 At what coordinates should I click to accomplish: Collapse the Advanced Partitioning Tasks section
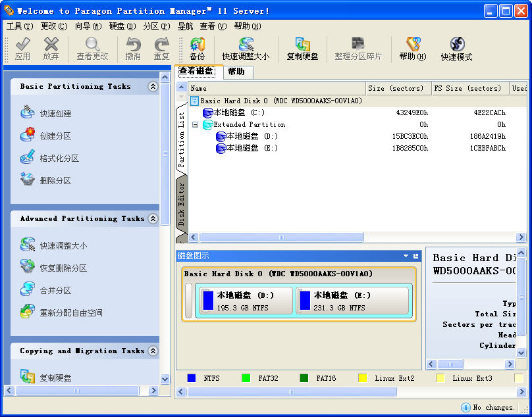(x=153, y=219)
